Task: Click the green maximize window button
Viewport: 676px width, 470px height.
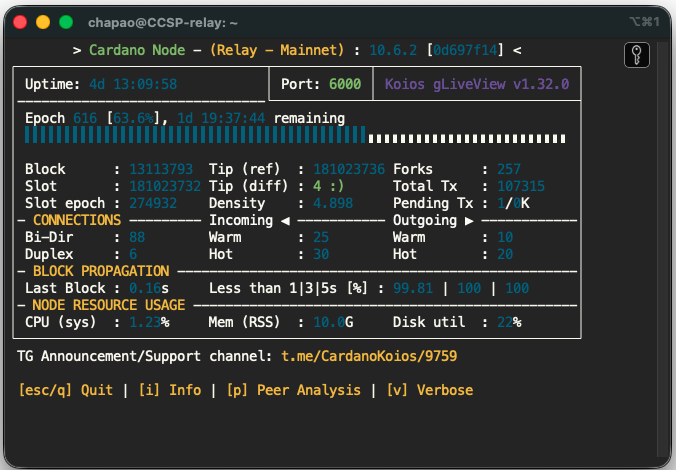Action: coord(66,21)
